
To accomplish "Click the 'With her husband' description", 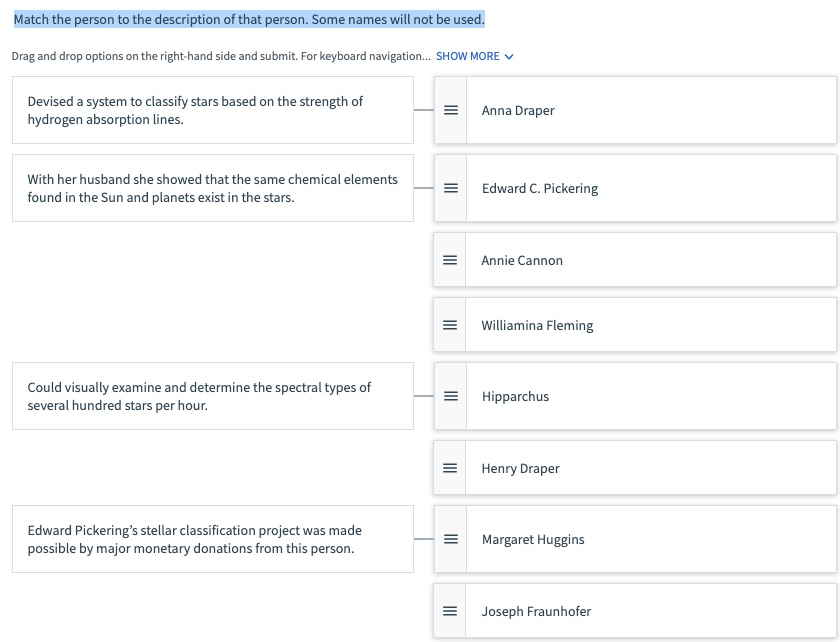I will click(213, 188).
